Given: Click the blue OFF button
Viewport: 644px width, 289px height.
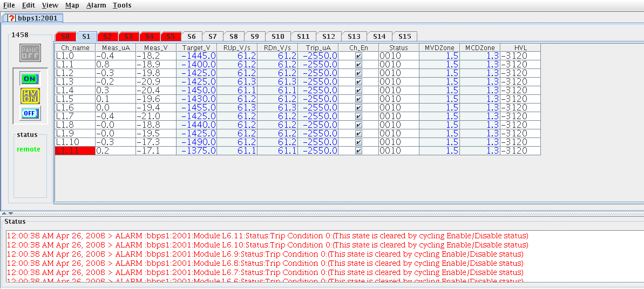Looking at the screenshot, I should (30, 113).
